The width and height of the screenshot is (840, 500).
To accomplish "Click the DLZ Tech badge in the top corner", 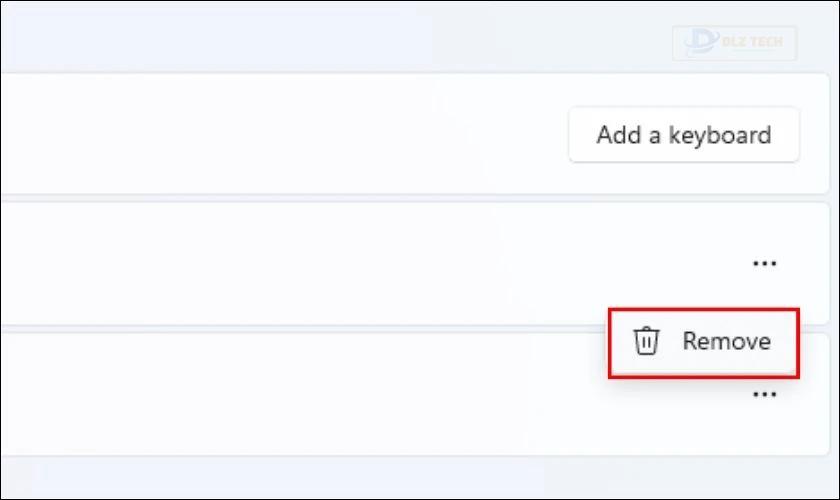I will tap(734, 42).
